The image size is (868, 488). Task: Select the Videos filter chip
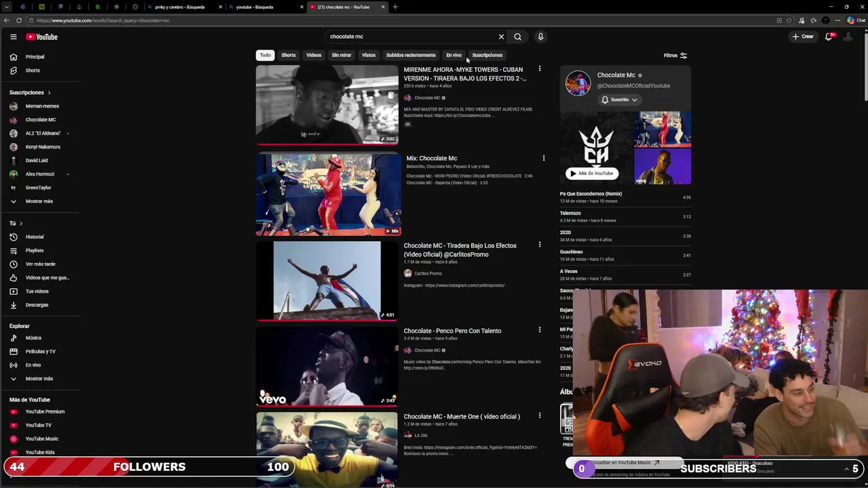pos(313,55)
